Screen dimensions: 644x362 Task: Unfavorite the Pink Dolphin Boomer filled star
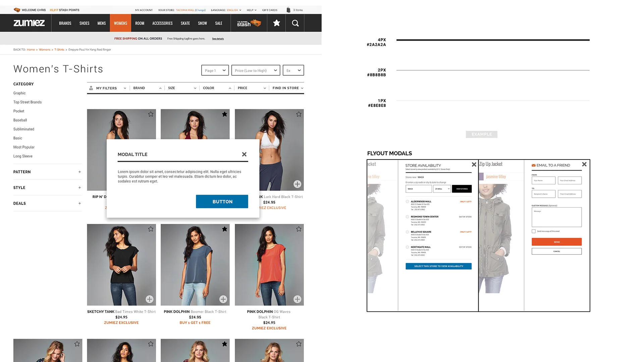point(224,229)
